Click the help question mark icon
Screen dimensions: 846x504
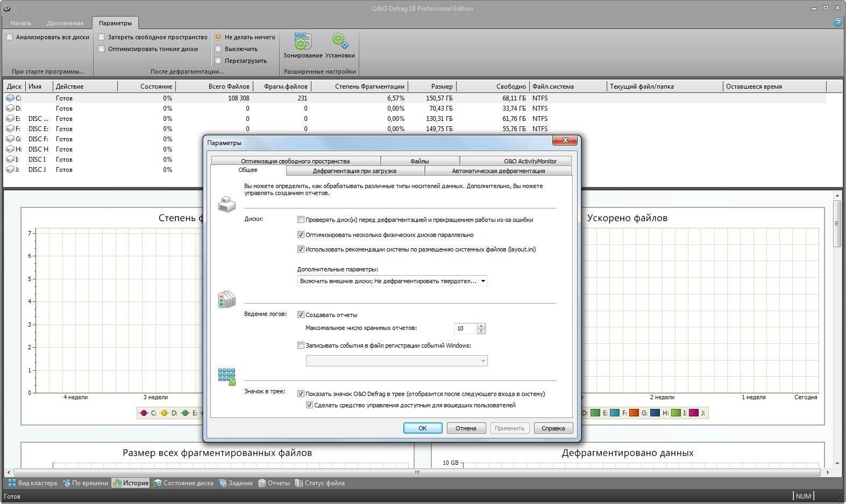click(x=837, y=22)
